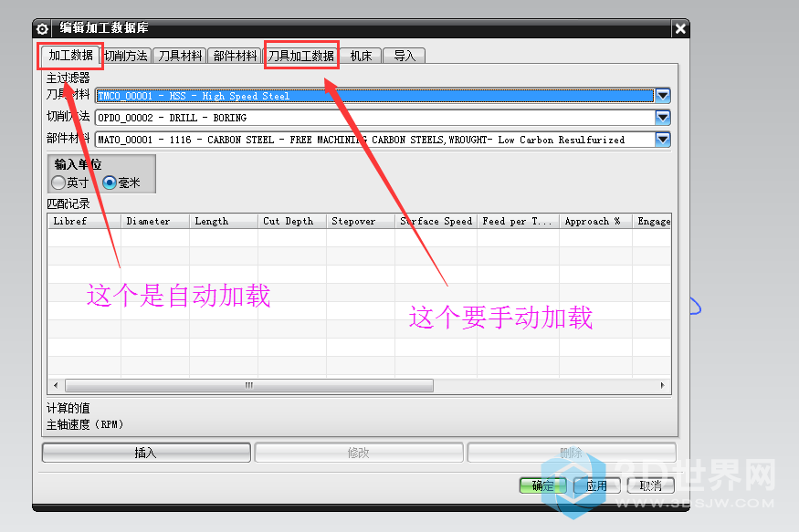Click the Surface Speed column header
The image size is (799, 532).
pyautogui.click(x=436, y=222)
